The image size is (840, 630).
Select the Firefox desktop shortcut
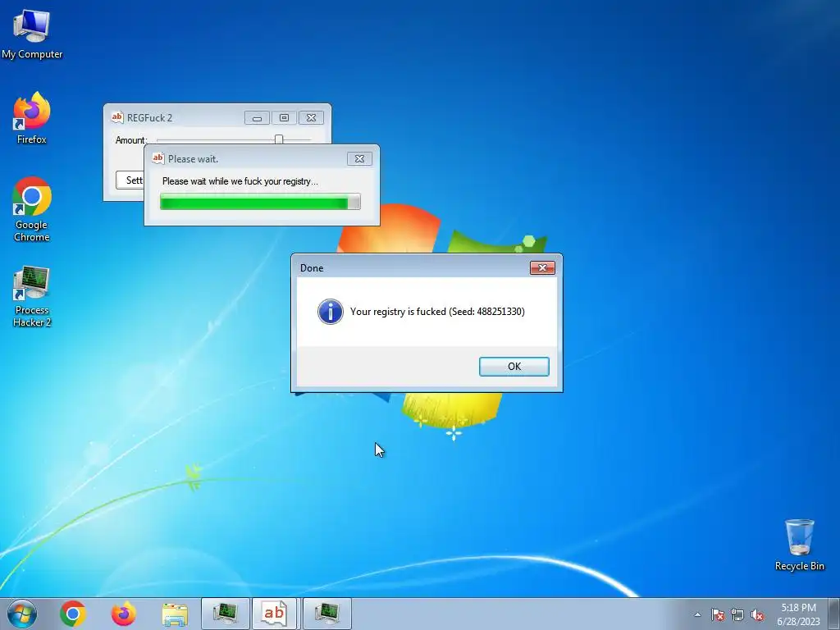[32, 118]
